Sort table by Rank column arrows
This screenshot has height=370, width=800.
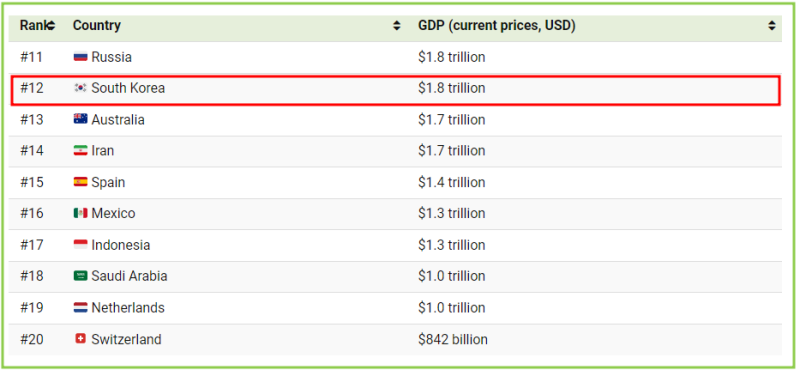click(x=51, y=26)
